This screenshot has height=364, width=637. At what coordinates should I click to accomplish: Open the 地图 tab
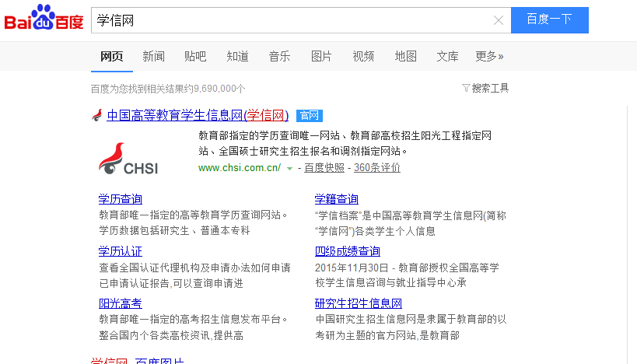[x=406, y=57]
